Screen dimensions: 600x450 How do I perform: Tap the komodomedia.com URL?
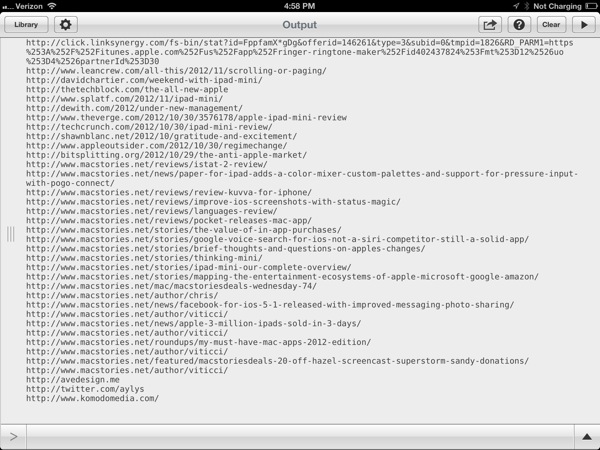point(93,399)
